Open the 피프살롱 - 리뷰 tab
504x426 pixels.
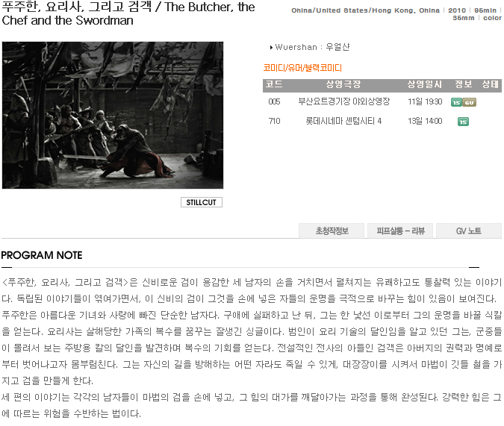pos(400,231)
